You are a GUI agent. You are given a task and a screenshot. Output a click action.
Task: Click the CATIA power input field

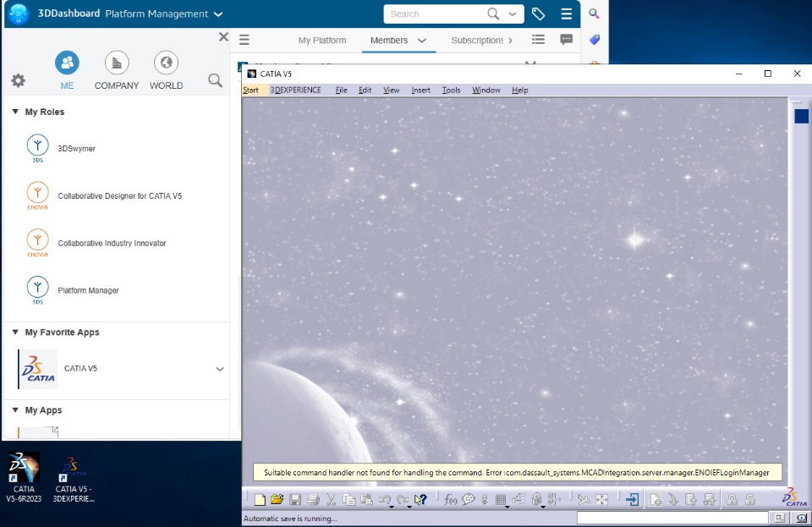coord(672,518)
